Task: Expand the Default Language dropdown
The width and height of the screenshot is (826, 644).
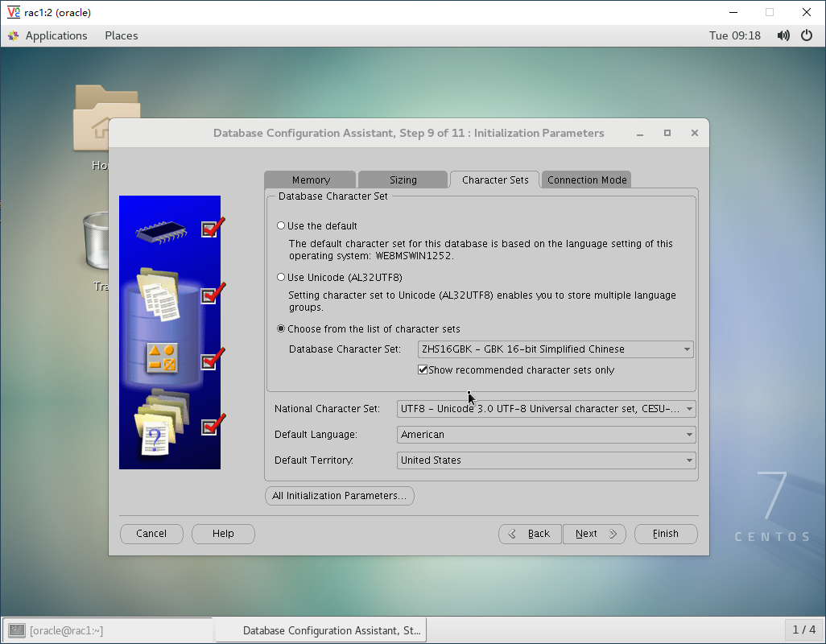Action: [x=546, y=435]
